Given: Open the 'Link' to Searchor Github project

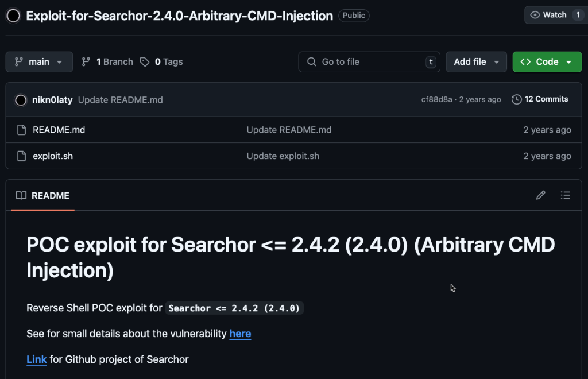Looking at the screenshot, I should tap(37, 359).
